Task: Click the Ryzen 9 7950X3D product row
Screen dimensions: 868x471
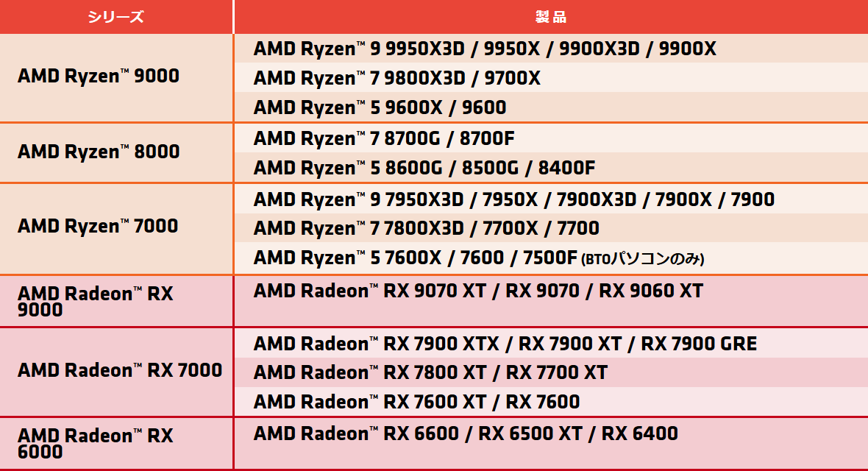Action: (x=552, y=199)
